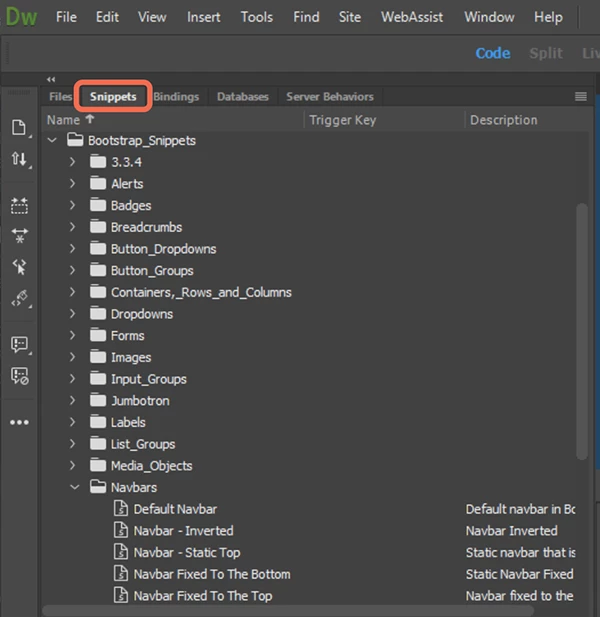Expand the Jumbotron folder
Viewport: 600px width, 617px height.
tap(72, 400)
